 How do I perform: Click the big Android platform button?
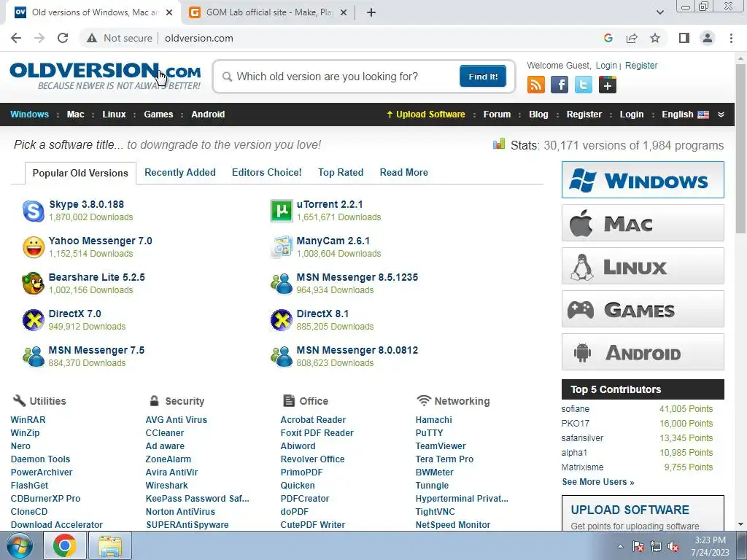(x=643, y=352)
